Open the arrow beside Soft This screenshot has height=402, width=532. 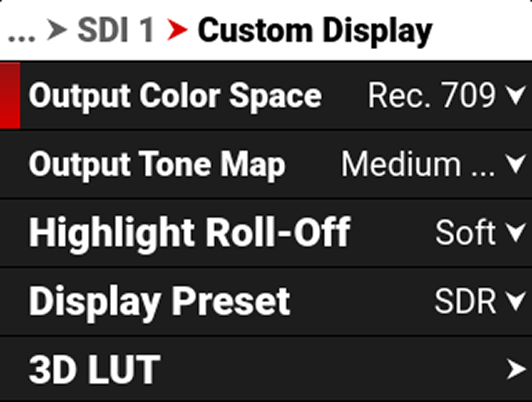(x=516, y=233)
